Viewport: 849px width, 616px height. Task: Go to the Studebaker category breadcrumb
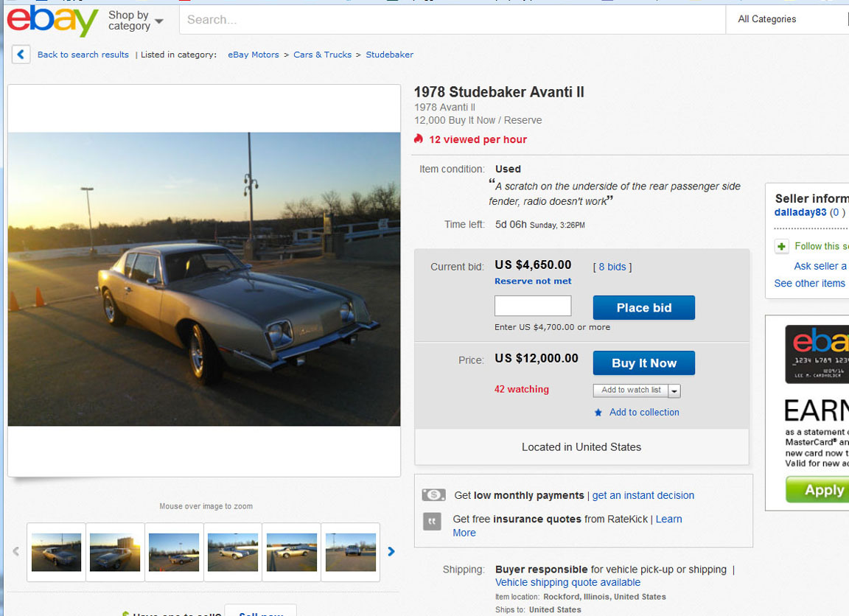click(x=389, y=55)
